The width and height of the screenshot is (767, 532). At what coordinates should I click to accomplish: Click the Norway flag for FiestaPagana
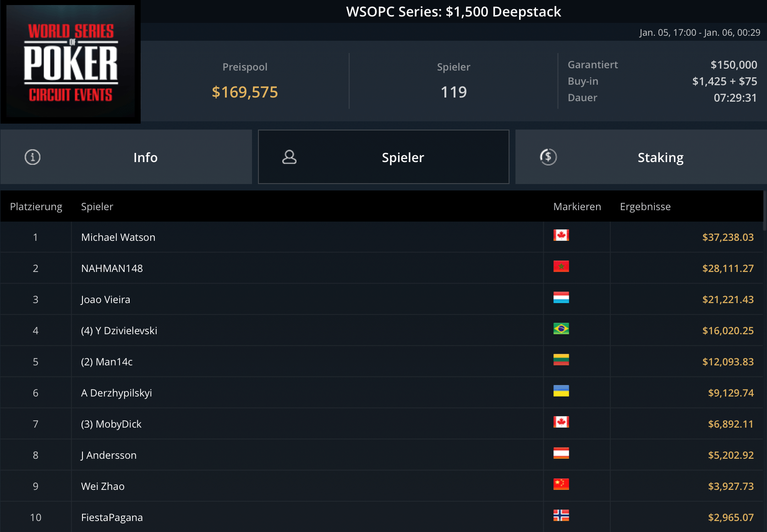(561, 516)
